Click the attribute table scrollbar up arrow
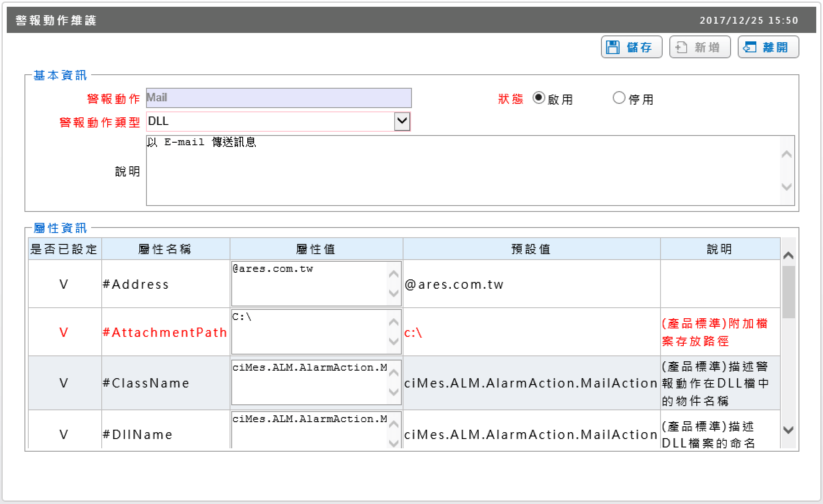This screenshot has width=823, height=504. click(x=788, y=256)
